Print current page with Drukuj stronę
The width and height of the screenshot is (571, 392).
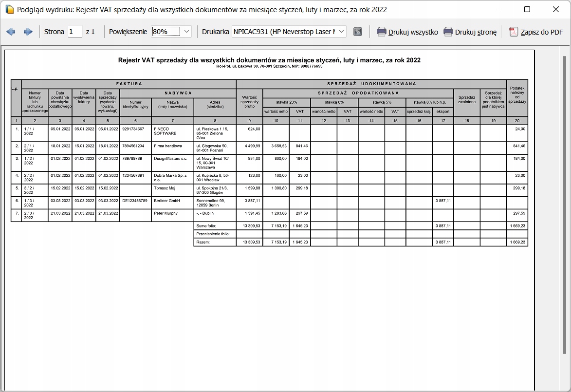click(x=470, y=32)
